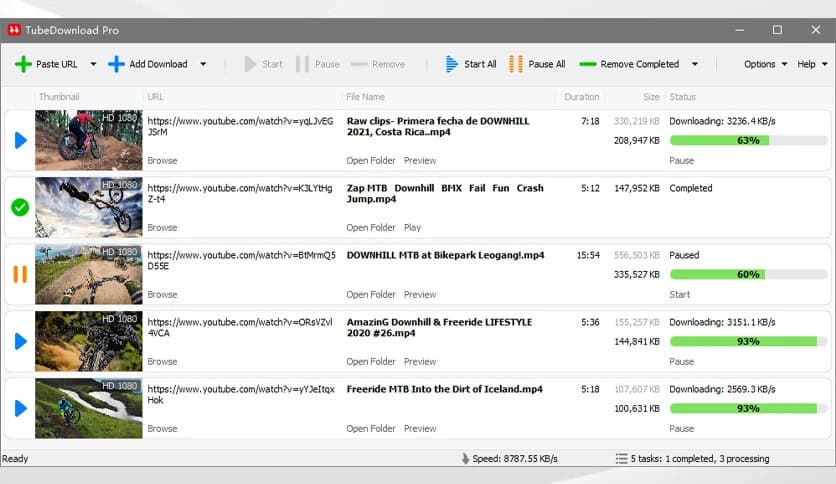Click Open Folder on Freeride MTB Iceland row

371,429
